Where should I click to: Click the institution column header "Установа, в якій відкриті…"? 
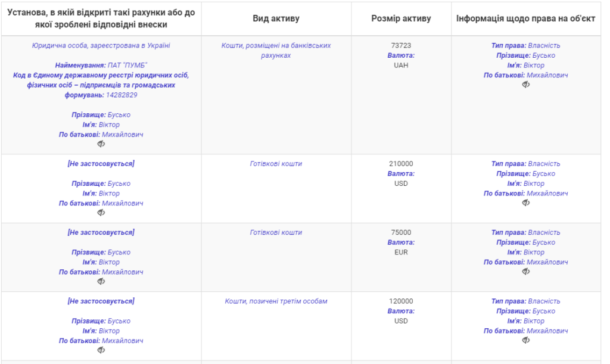tap(101, 18)
